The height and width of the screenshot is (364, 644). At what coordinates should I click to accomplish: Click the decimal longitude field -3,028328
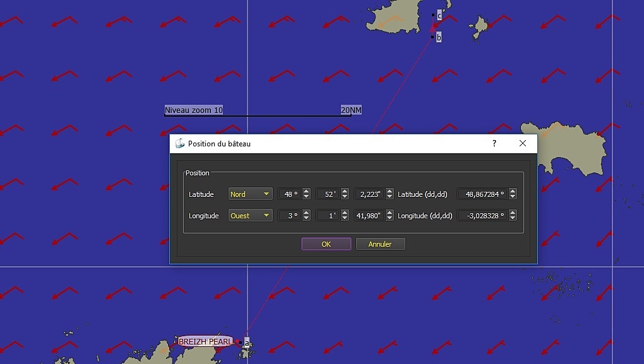click(x=483, y=216)
